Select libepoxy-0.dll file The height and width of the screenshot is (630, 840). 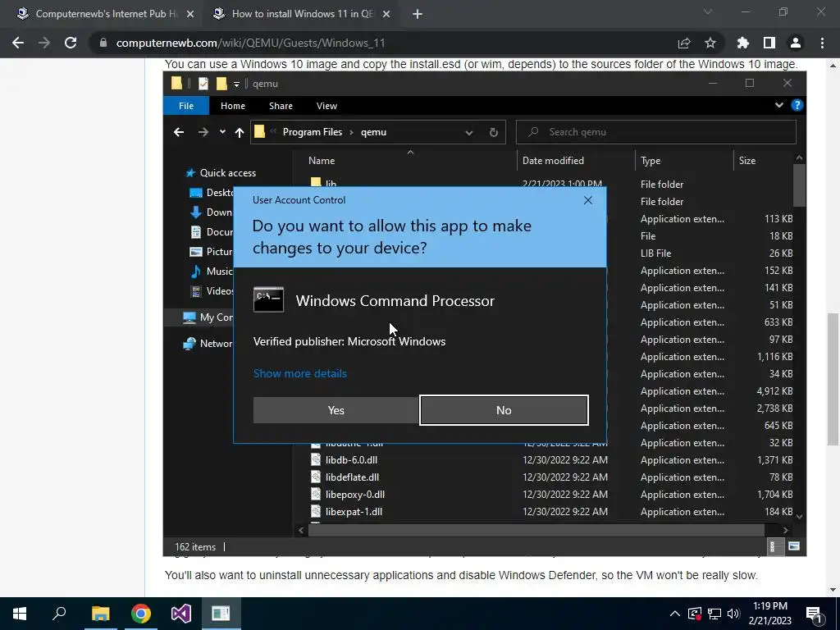click(354, 494)
